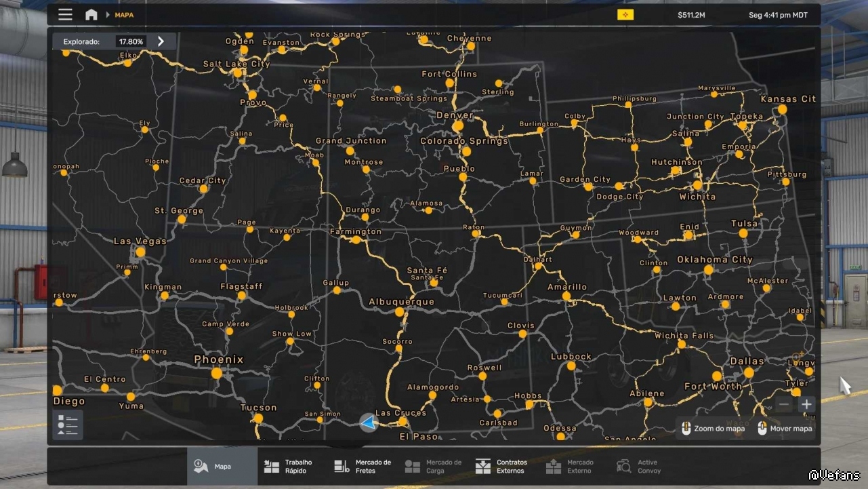Click the Topeka city label
The height and width of the screenshot is (489, 868).
pyautogui.click(x=747, y=117)
